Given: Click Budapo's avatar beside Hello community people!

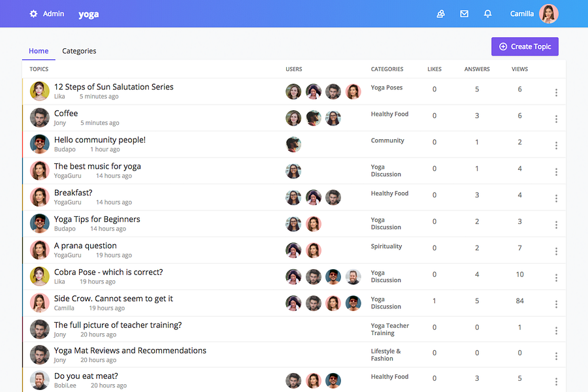Looking at the screenshot, I should coord(40,144).
